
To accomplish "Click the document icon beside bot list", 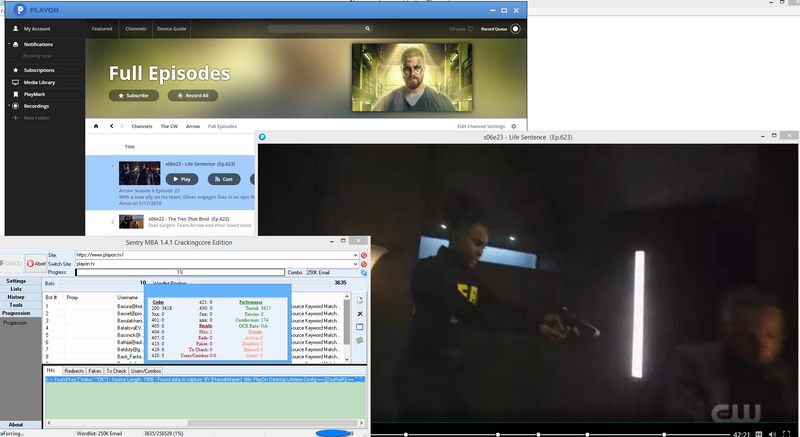I will [360, 300].
